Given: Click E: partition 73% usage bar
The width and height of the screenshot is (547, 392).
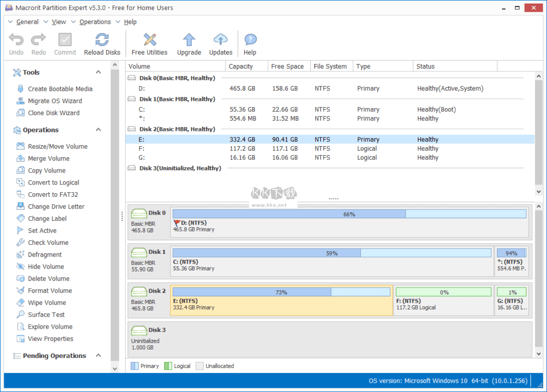Looking at the screenshot, I should [x=281, y=292].
